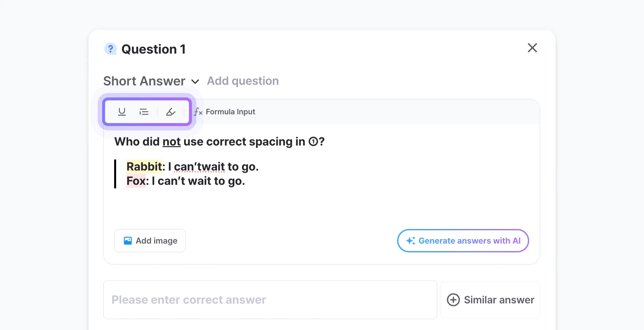The height and width of the screenshot is (330, 644).
Task: Select the highlighter pen tool
Action: tap(171, 112)
